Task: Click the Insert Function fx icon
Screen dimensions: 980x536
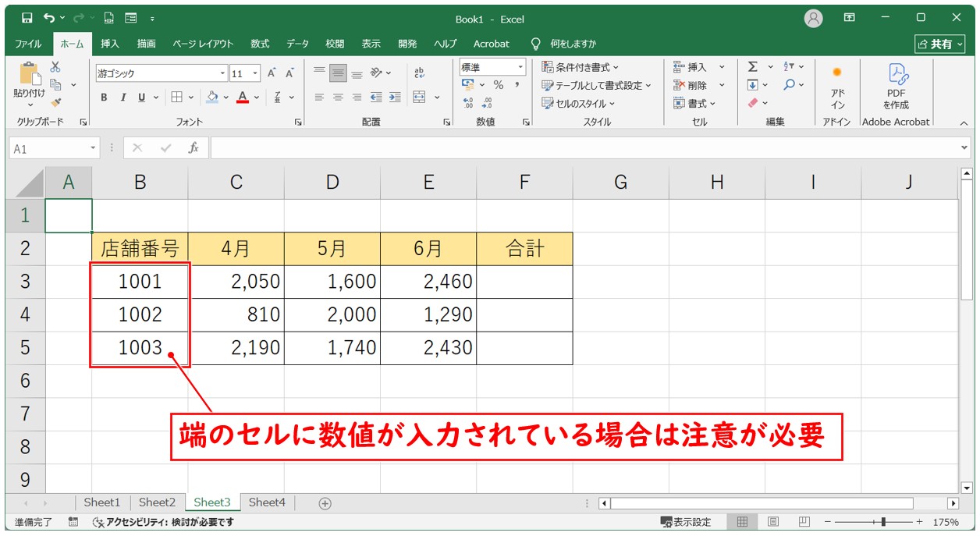Action: [194, 147]
